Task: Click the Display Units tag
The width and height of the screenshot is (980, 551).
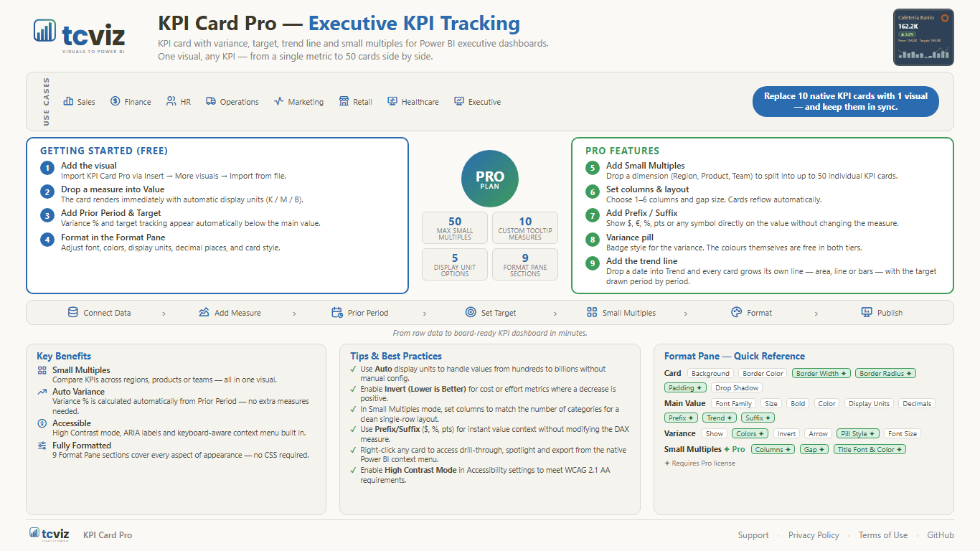Action: [x=870, y=403]
